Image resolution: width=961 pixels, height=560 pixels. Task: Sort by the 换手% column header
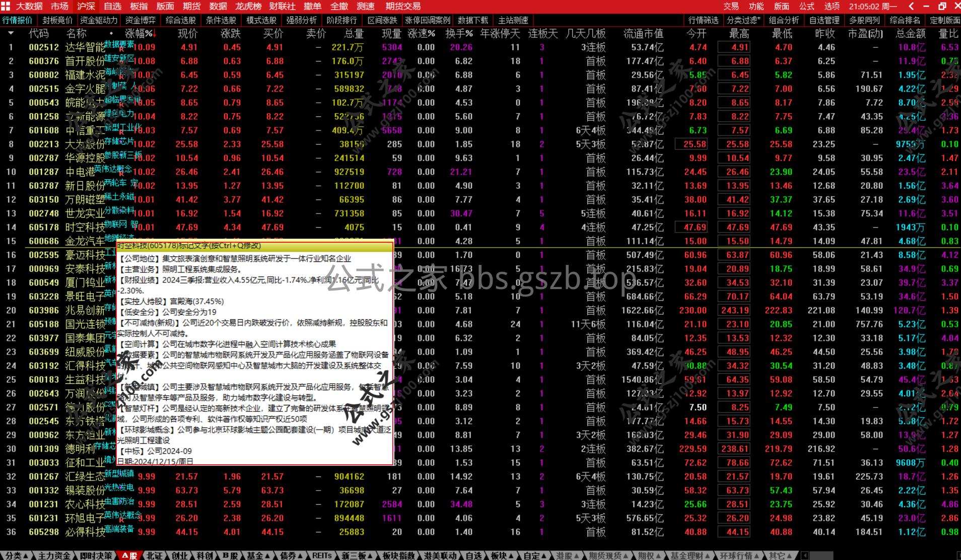(459, 34)
